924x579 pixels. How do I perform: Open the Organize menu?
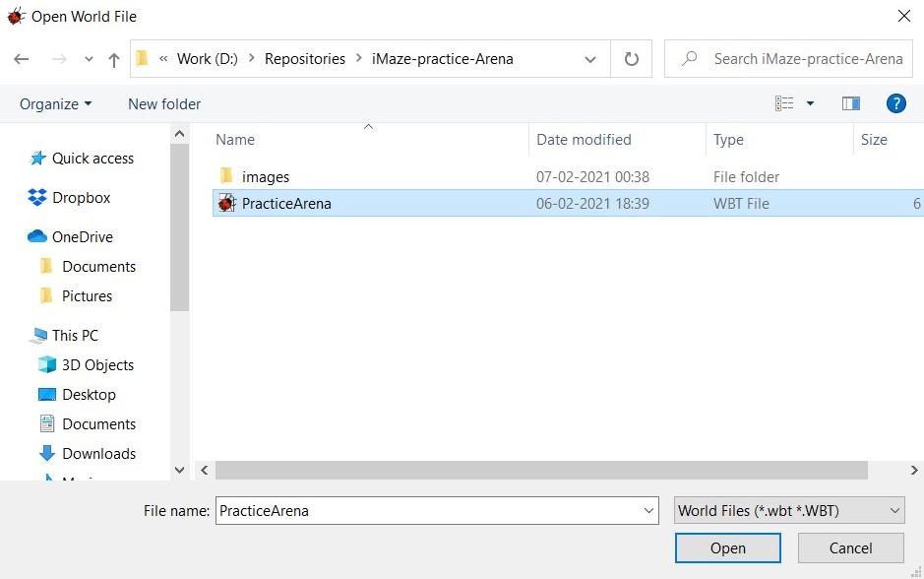[x=55, y=103]
